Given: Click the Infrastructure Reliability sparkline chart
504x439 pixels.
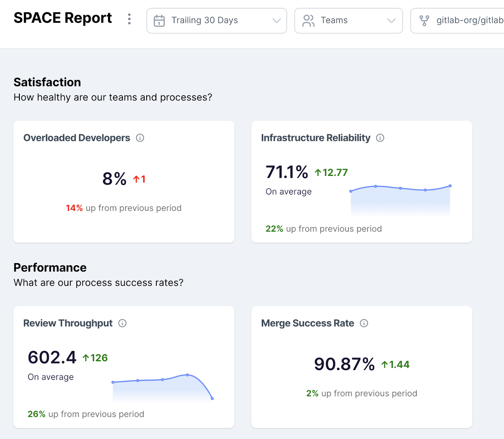Looking at the screenshot, I should click(x=400, y=200).
